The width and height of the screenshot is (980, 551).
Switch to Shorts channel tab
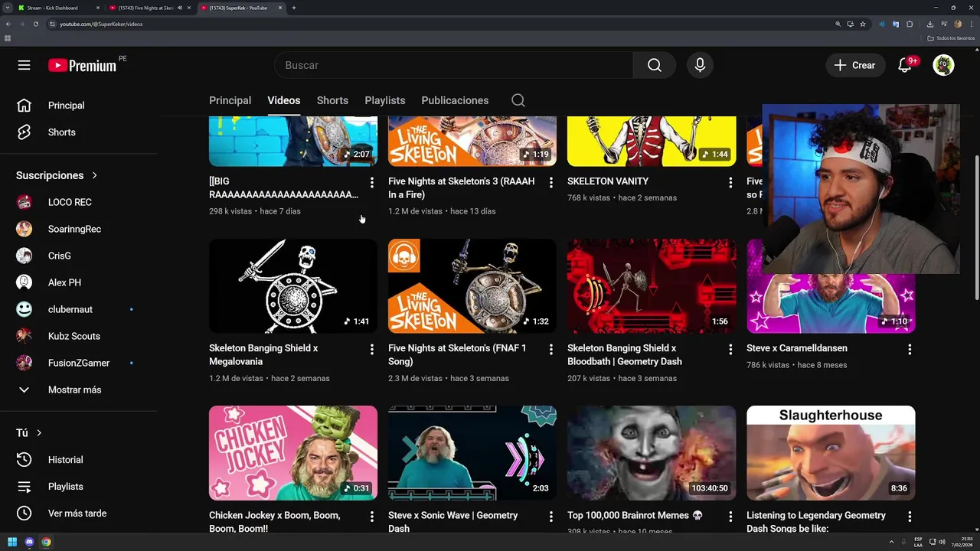(x=332, y=100)
